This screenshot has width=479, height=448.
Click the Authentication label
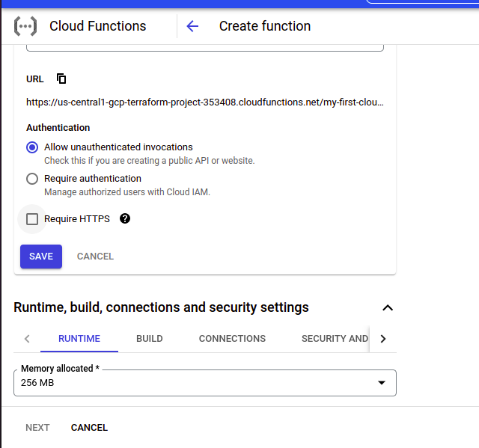pyautogui.click(x=58, y=128)
